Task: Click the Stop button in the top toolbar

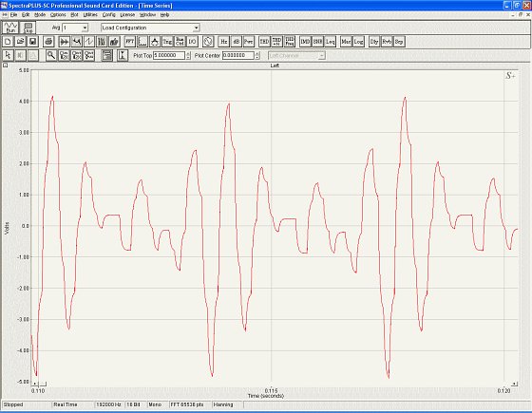Action: coord(28,28)
